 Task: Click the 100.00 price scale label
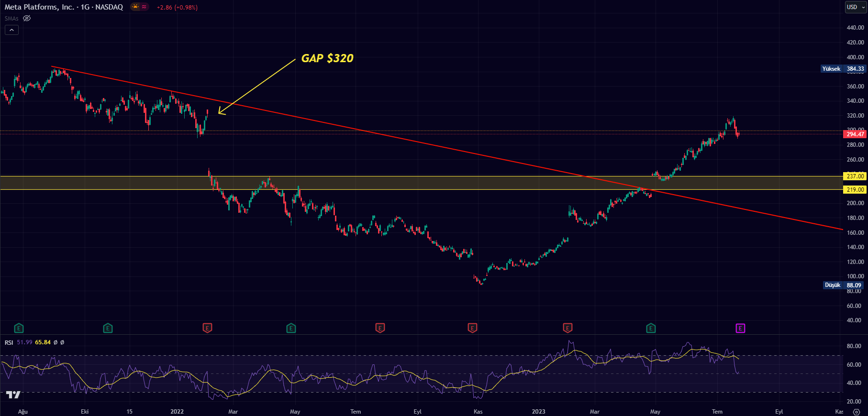click(855, 276)
